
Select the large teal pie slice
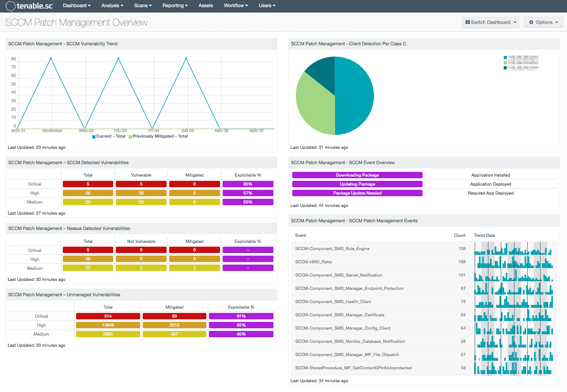pos(355,96)
